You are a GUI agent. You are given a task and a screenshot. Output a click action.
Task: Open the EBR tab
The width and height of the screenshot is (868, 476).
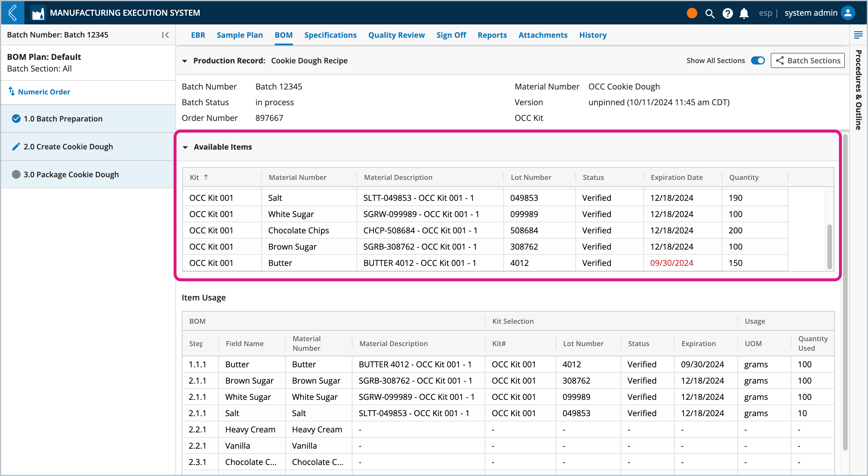tap(198, 35)
